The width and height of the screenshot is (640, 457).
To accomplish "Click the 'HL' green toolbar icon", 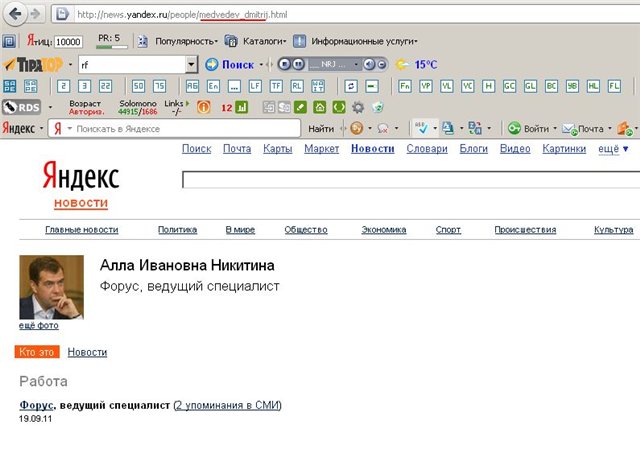I will 593,86.
